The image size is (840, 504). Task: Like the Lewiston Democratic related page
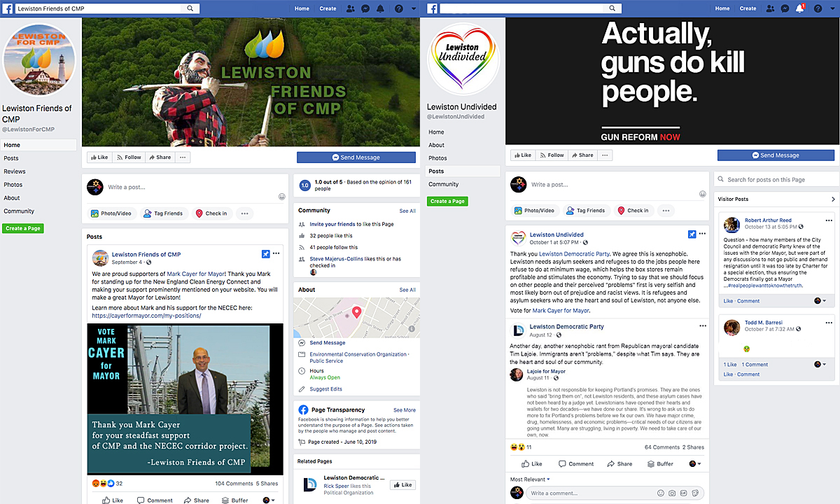pyautogui.click(x=402, y=484)
